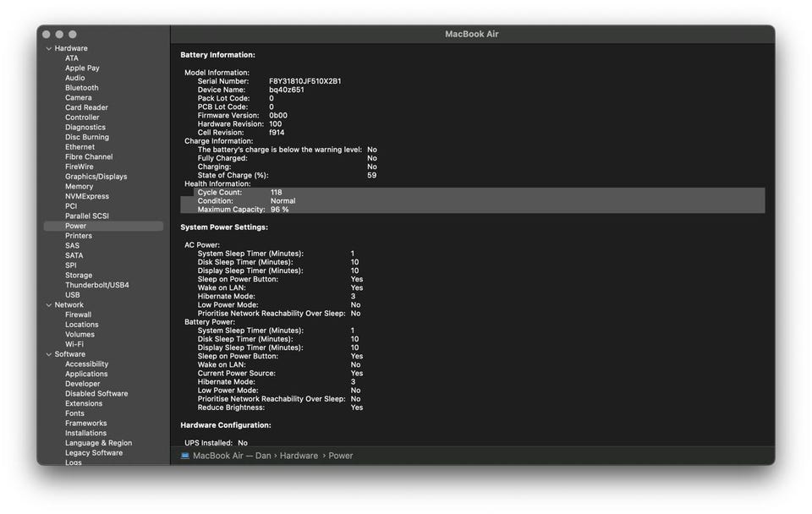This screenshot has width=812, height=514.
Task: Select Locations under Network
Action: [x=82, y=324]
